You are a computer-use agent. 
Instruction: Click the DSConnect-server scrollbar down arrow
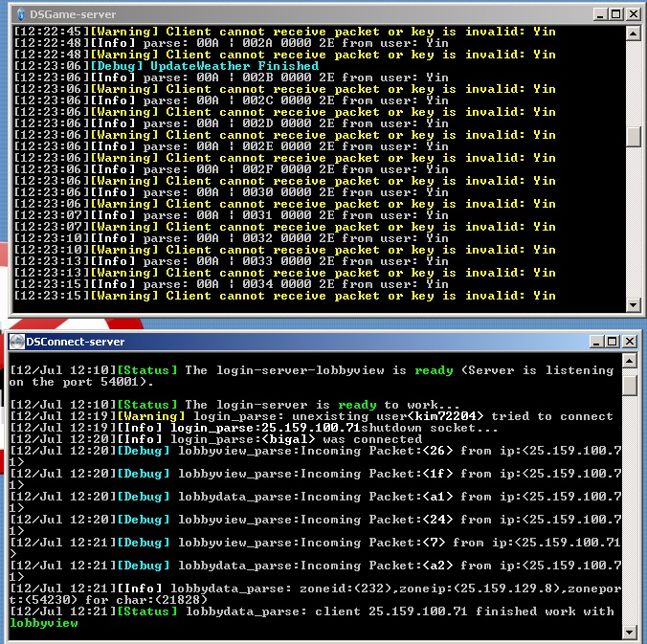[629, 632]
